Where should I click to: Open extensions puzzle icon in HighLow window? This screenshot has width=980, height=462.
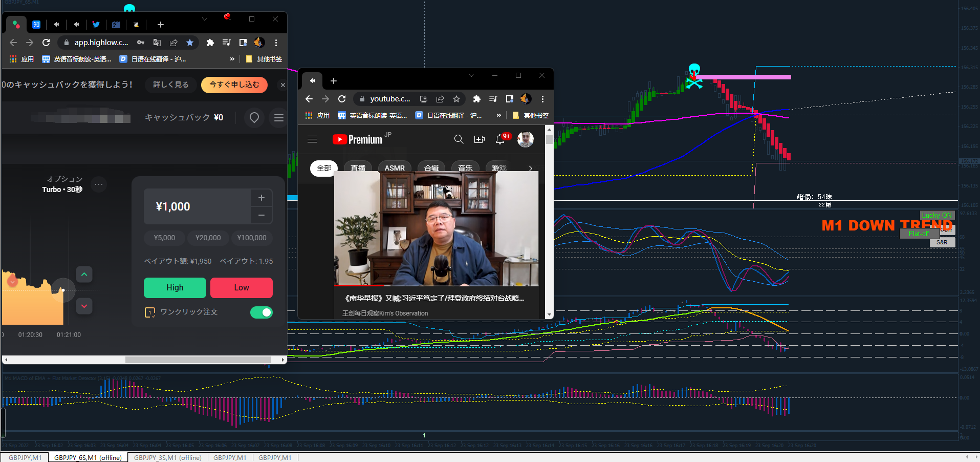[210, 43]
